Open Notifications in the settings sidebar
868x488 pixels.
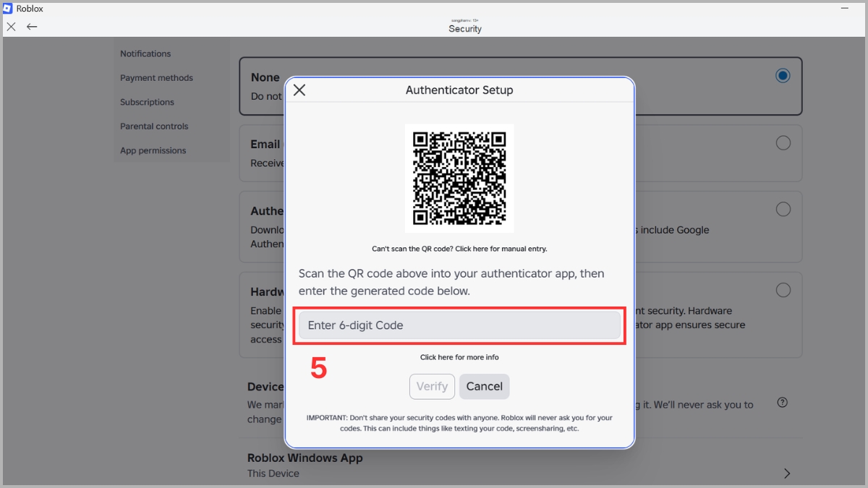[145, 53]
